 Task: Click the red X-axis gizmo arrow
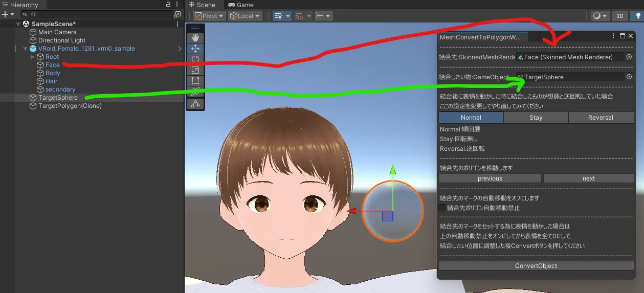pos(351,211)
